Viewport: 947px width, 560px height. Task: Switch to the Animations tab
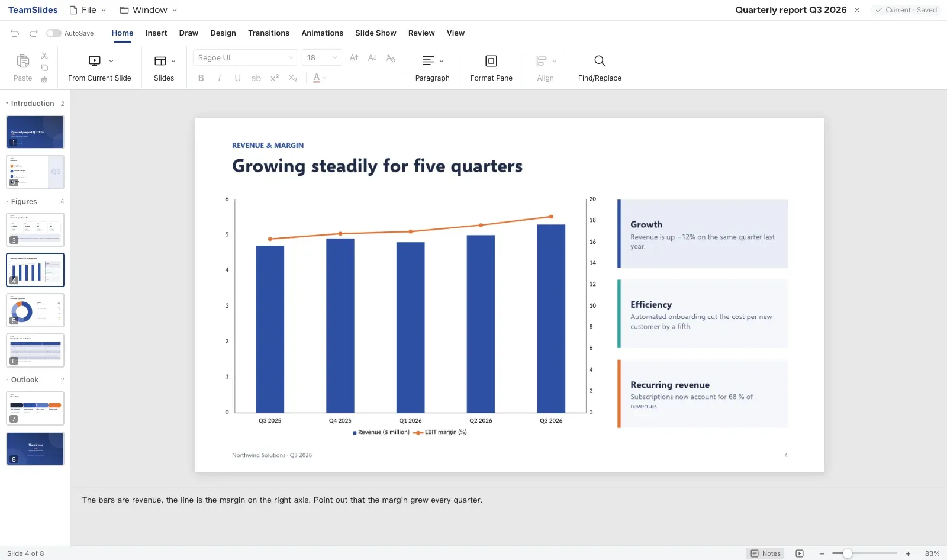pos(323,33)
